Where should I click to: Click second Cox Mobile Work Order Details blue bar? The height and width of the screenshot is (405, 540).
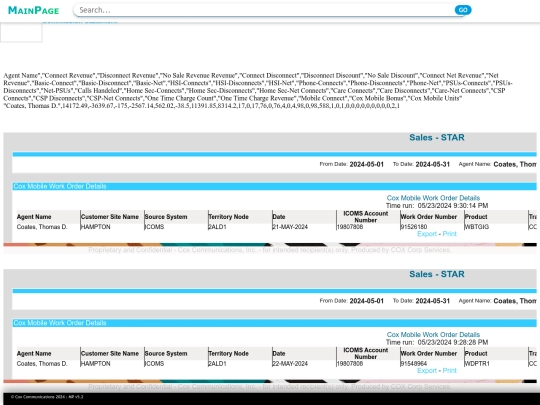[274, 323]
